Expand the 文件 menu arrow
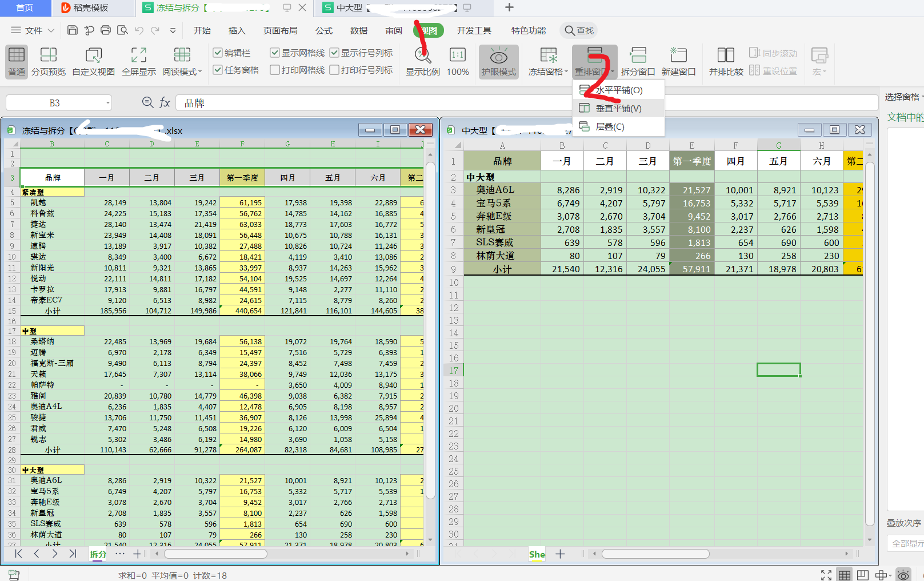Viewport: 924px width, 581px height. tap(51, 30)
